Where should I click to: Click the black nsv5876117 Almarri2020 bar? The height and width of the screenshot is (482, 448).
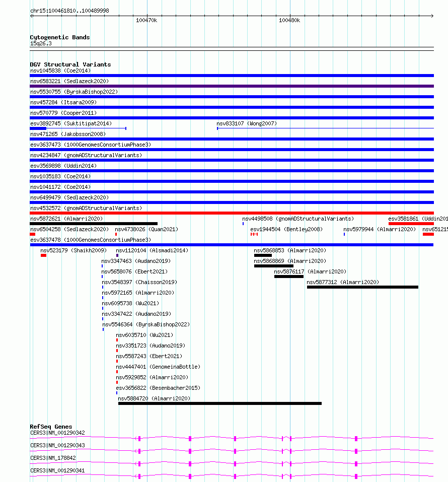289,277
